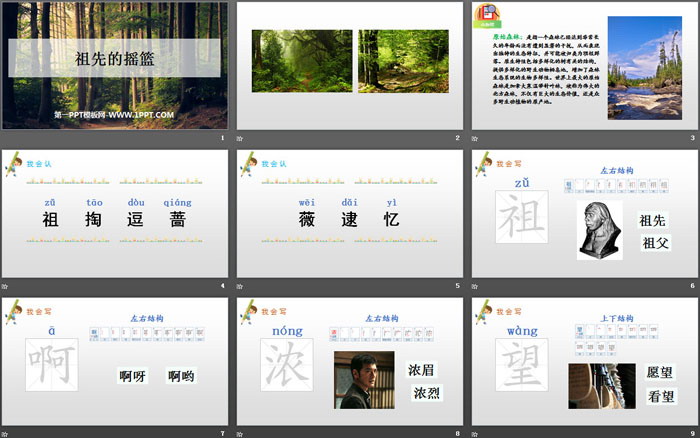Select slide 5 with 薇 逮 忆
This screenshot has height=438, width=700.
(348, 213)
